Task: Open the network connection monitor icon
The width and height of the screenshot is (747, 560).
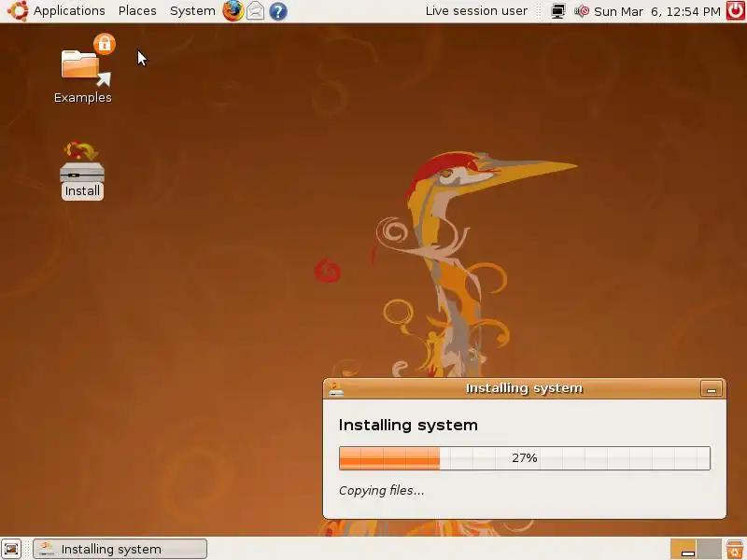Action: click(557, 11)
